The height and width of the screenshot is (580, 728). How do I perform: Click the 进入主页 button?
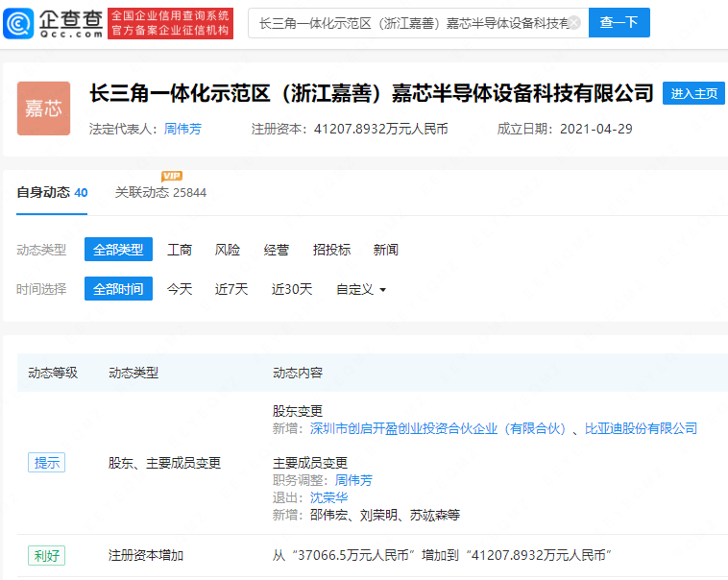pyautogui.click(x=693, y=93)
